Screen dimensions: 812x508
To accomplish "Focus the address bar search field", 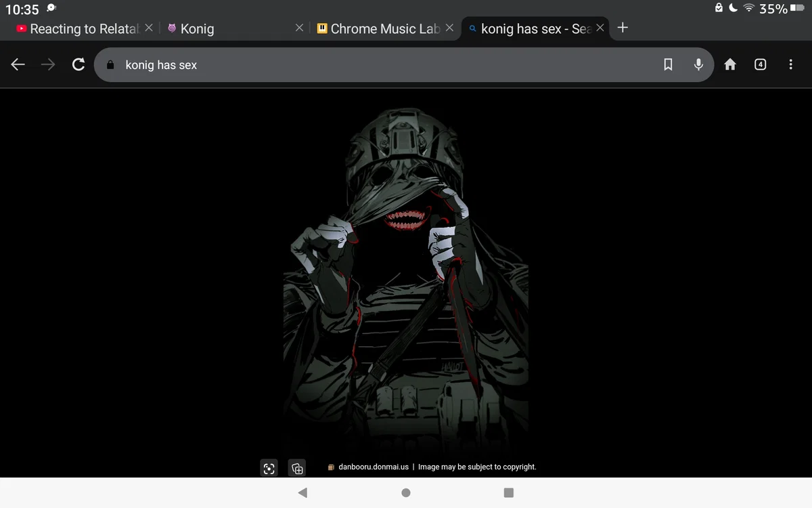I will click(404, 64).
